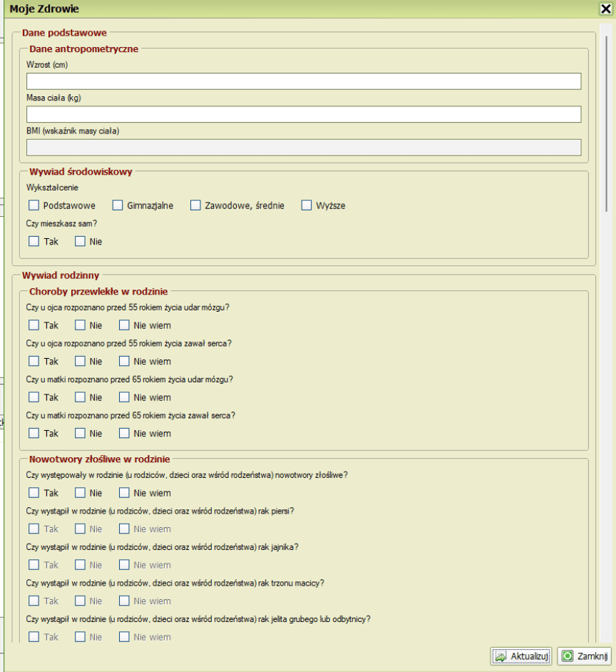This screenshot has width=616, height=672.
Task: Check Nie for nowotwory złośliwe in family
Action: click(80, 493)
